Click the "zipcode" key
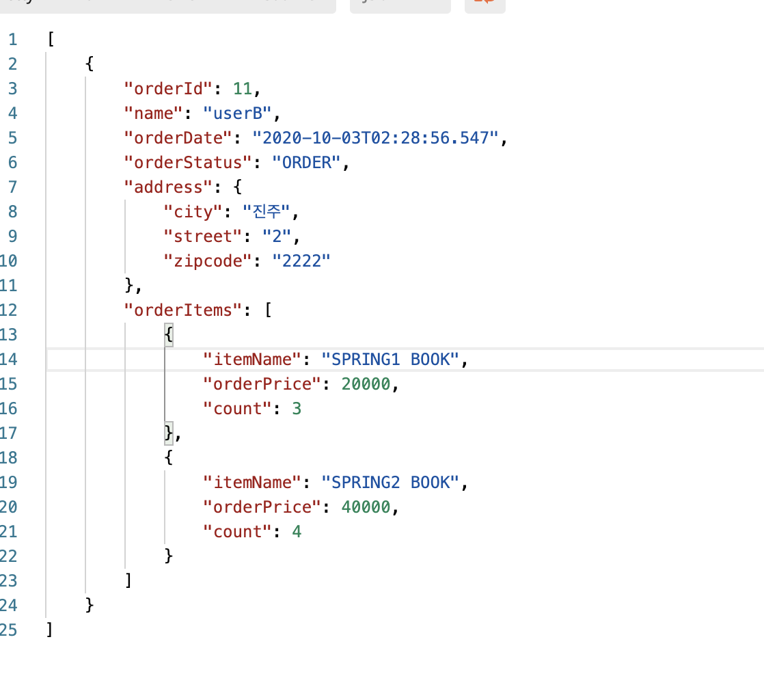This screenshot has width=764, height=700. (208, 261)
